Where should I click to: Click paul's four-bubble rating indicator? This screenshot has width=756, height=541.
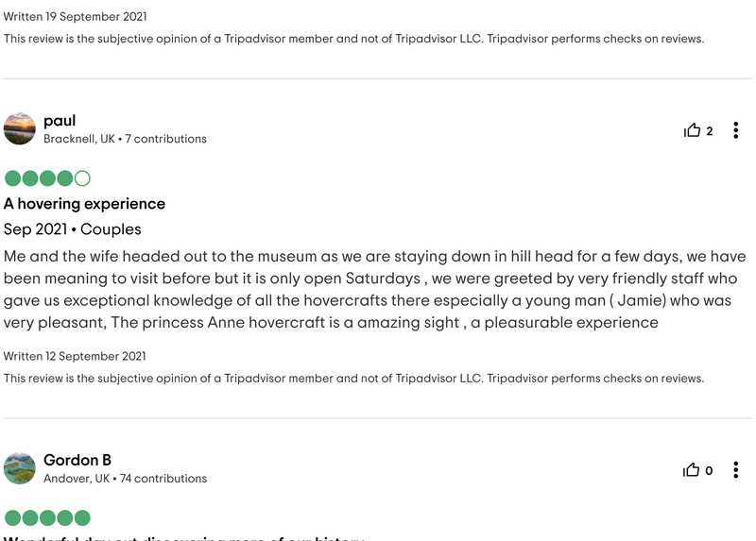pyautogui.click(x=47, y=178)
